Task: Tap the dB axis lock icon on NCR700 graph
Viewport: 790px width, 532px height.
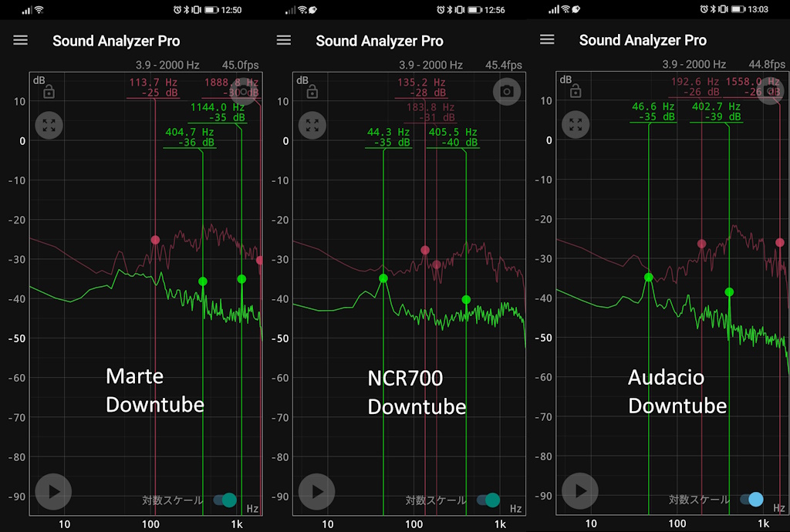Action: point(312,93)
